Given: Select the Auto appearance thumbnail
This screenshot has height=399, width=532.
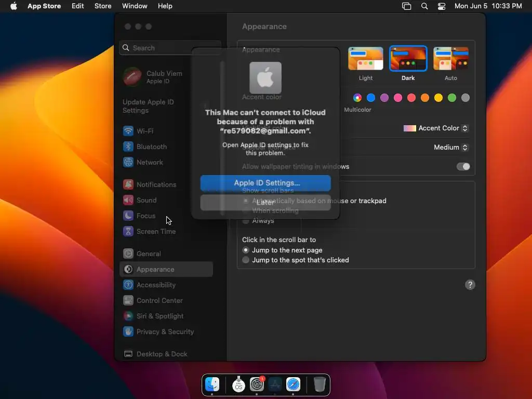Looking at the screenshot, I should pos(451,58).
